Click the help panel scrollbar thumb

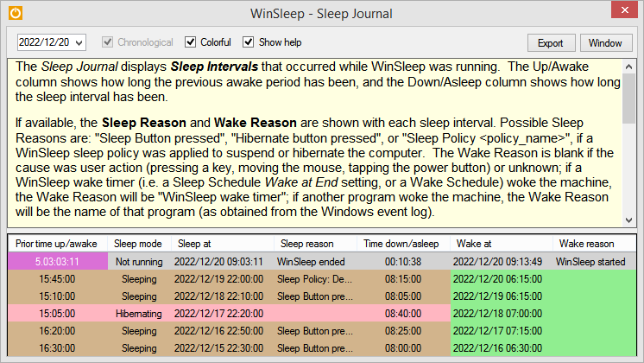tap(628, 99)
